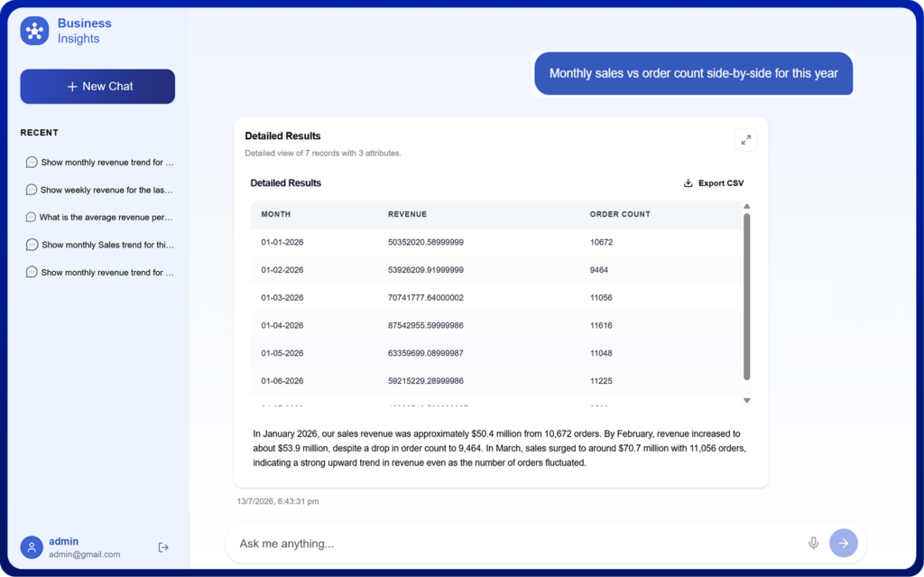Screen dimensions: 924x577
Task: Click the timestamp 13/7/2026, 6:43:31 pm
Action: tap(278, 501)
